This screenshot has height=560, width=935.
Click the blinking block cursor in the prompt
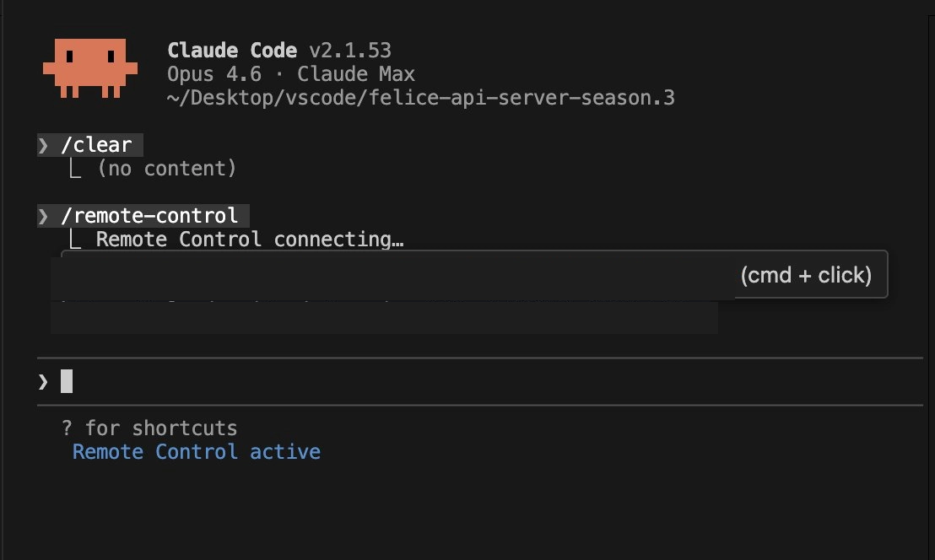(x=67, y=381)
